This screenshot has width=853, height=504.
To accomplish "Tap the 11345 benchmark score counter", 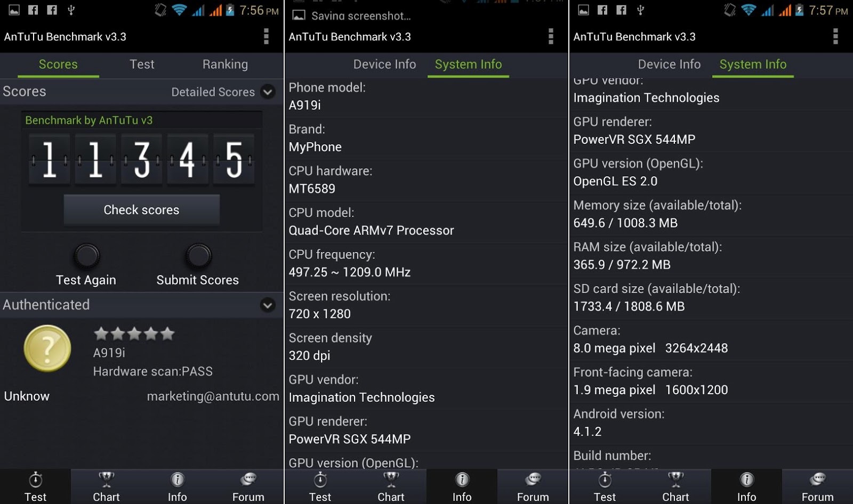I will pyautogui.click(x=141, y=159).
